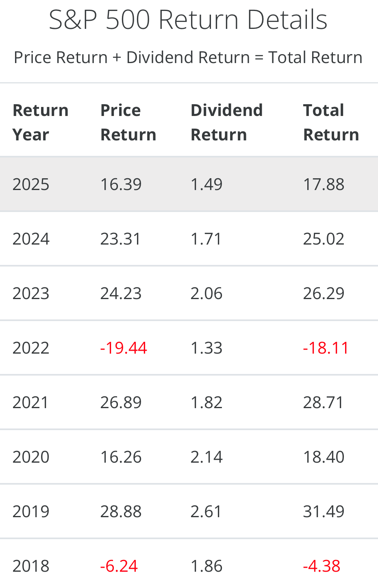Select the red -19.44 price return
Image resolution: width=378 pixels, height=588 pixels.
[x=124, y=348]
